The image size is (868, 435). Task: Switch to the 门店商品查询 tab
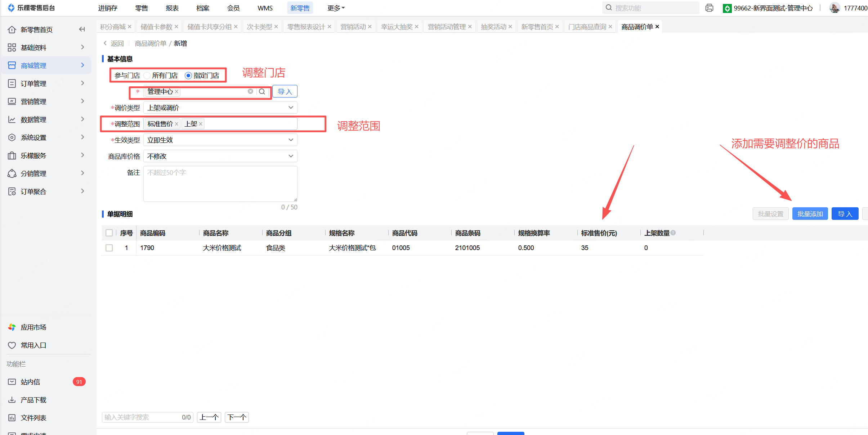(x=587, y=27)
